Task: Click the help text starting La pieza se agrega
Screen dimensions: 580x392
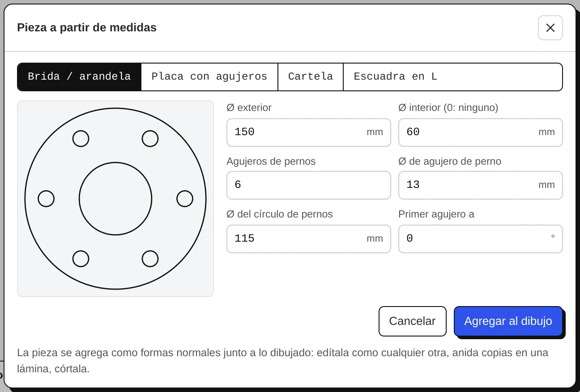Action: tap(282, 361)
